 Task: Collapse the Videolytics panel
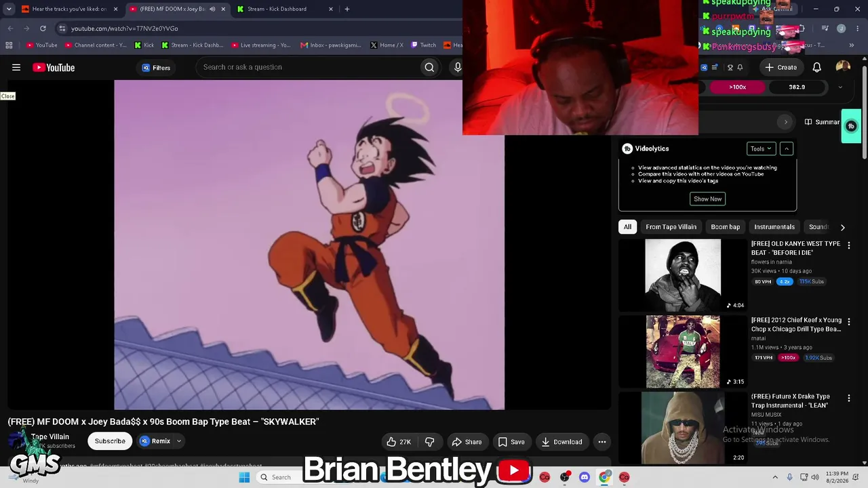click(x=787, y=148)
